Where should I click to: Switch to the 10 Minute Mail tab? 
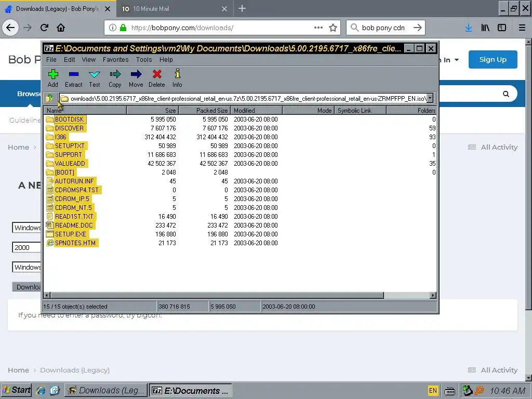pos(175,9)
